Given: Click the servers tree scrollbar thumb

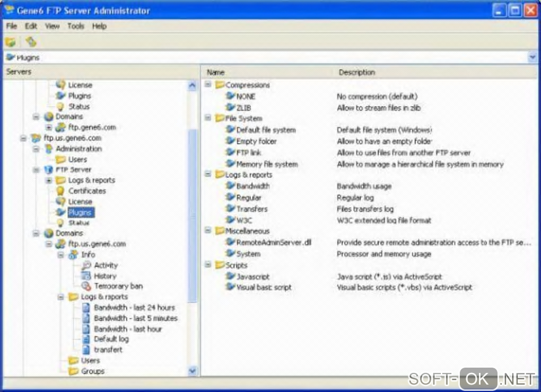Looking at the screenshot, I should click(192, 216).
